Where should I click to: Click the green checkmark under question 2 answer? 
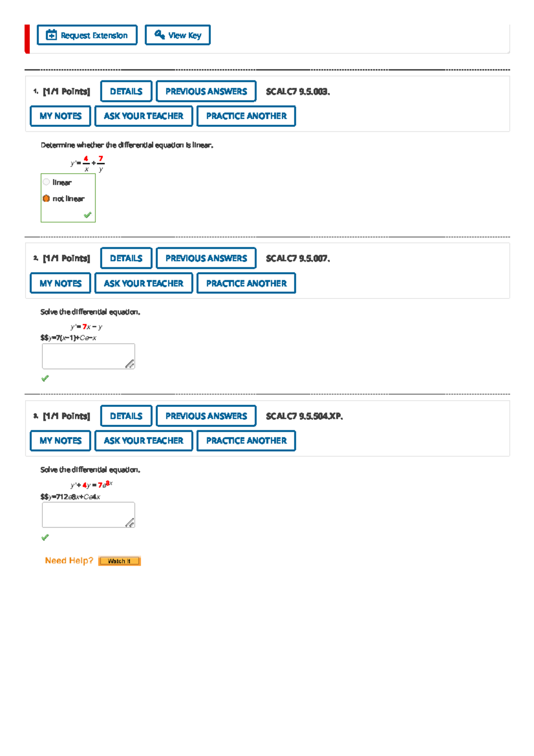[45, 378]
